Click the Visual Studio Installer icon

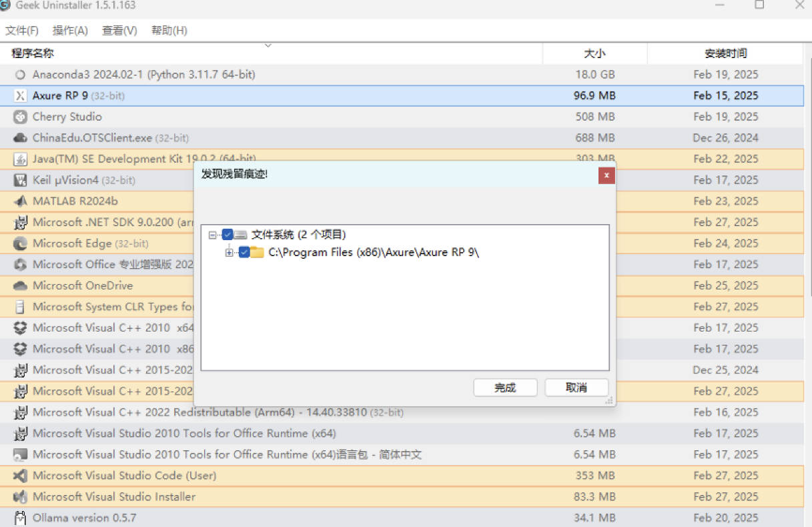[20, 497]
